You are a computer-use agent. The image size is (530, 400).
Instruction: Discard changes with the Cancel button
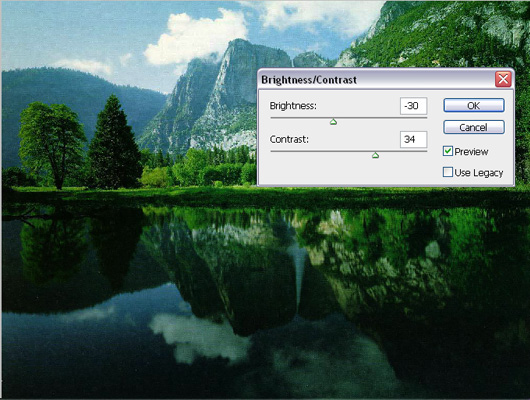474,127
